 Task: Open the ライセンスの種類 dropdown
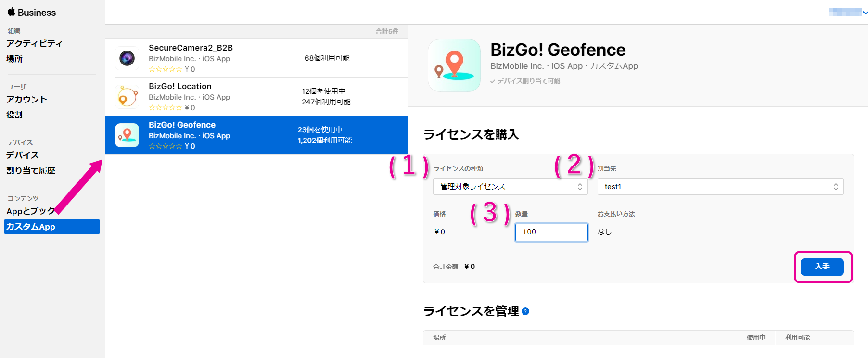[510, 187]
